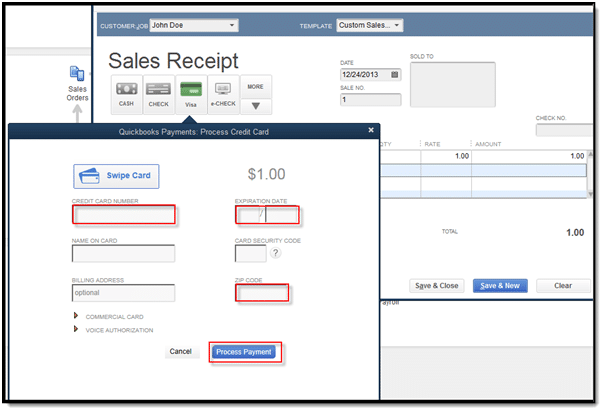
Task: Click the expiration month field
Action: coord(249,215)
